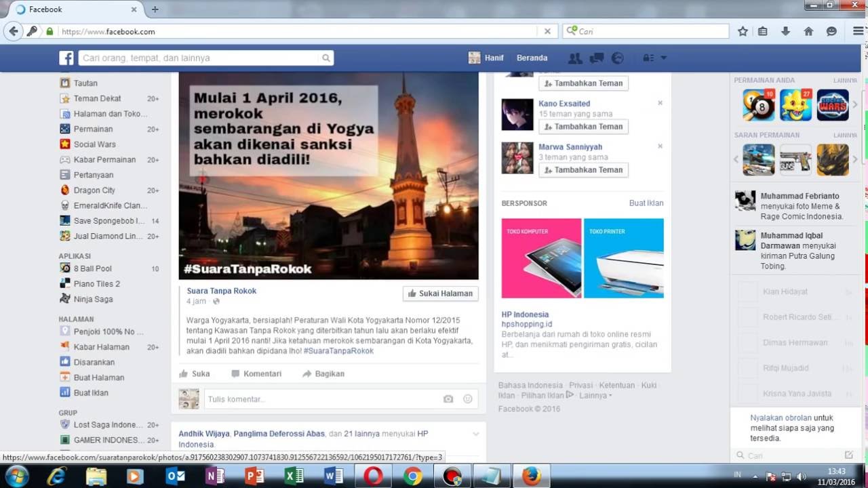The height and width of the screenshot is (488, 868).
Task: Show next games with right chevron
Action: point(854,105)
